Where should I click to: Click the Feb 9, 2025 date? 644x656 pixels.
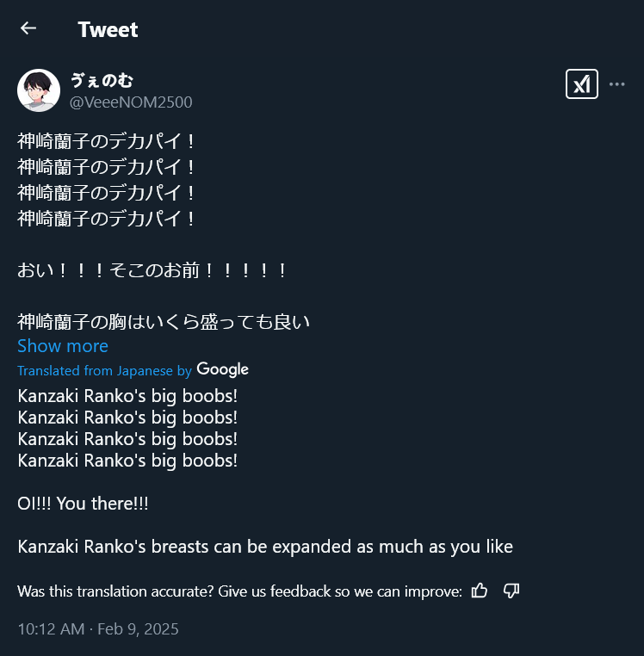pyautogui.click(x=138, y=628)
